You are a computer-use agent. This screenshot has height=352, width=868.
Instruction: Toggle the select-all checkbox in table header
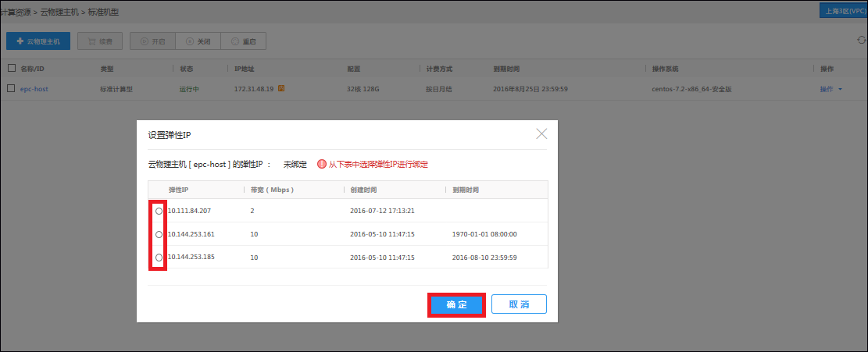coord(11,69)
